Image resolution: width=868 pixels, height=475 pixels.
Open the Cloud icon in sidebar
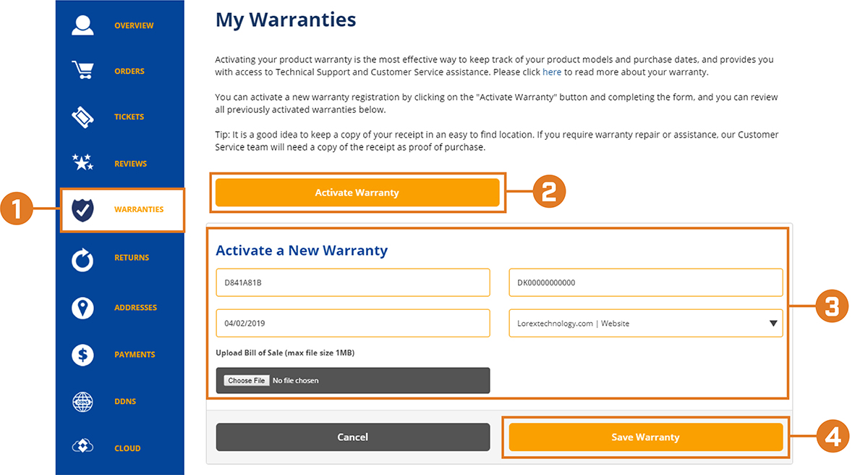pos(82,447)
